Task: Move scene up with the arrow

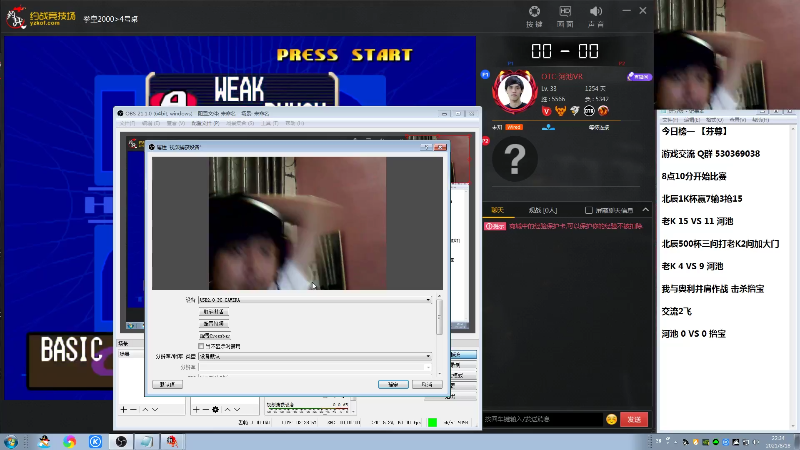Action: click(145, 410)
